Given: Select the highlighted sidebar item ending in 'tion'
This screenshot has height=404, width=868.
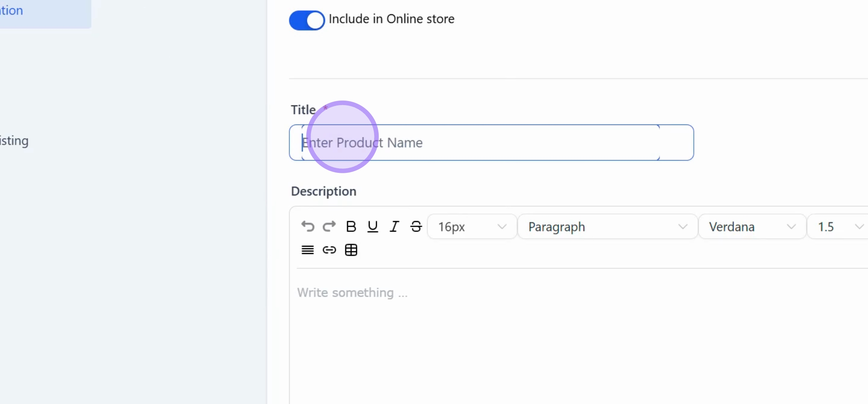Looking at the screenshot, I should (45, 11).
